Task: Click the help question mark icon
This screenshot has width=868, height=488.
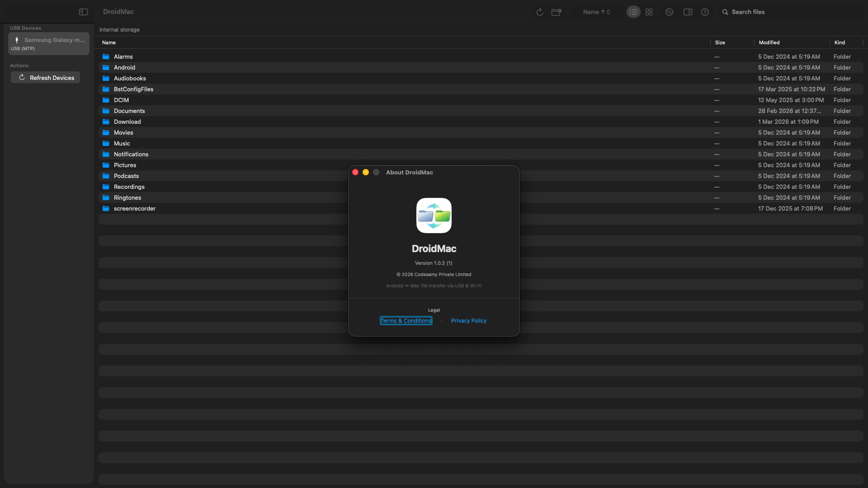Action: pyautogui.click(x=705, y=12)
